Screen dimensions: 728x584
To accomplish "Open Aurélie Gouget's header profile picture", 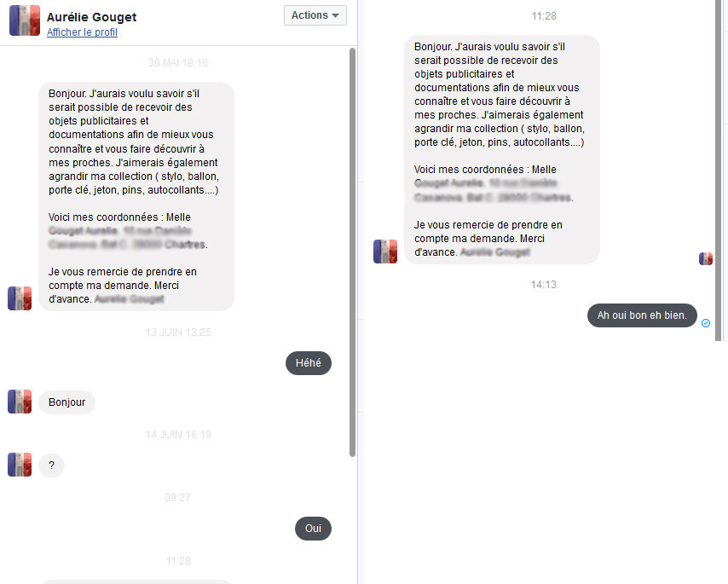I will click(x=25, y=20).
